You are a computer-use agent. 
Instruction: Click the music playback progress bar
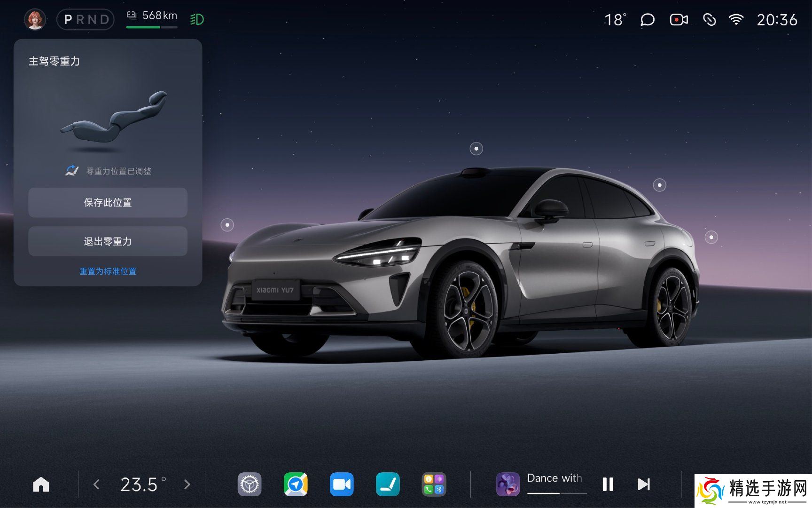click(x=557, y=493)
